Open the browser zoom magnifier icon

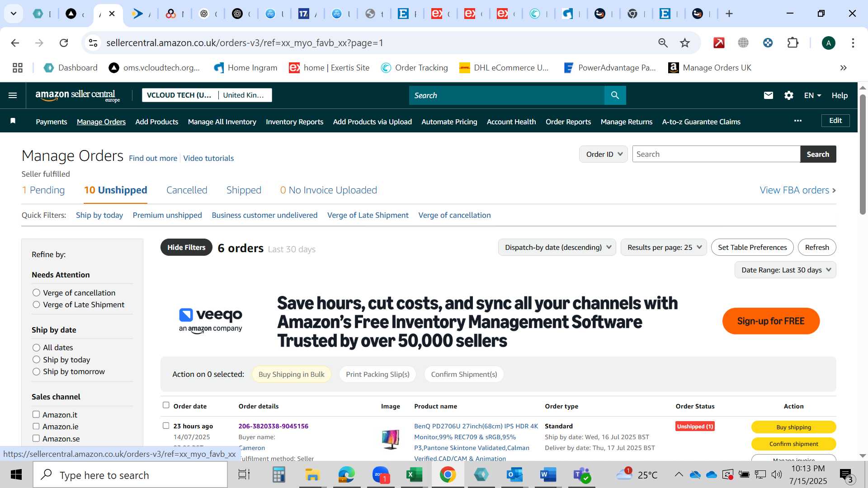(663, 43)
